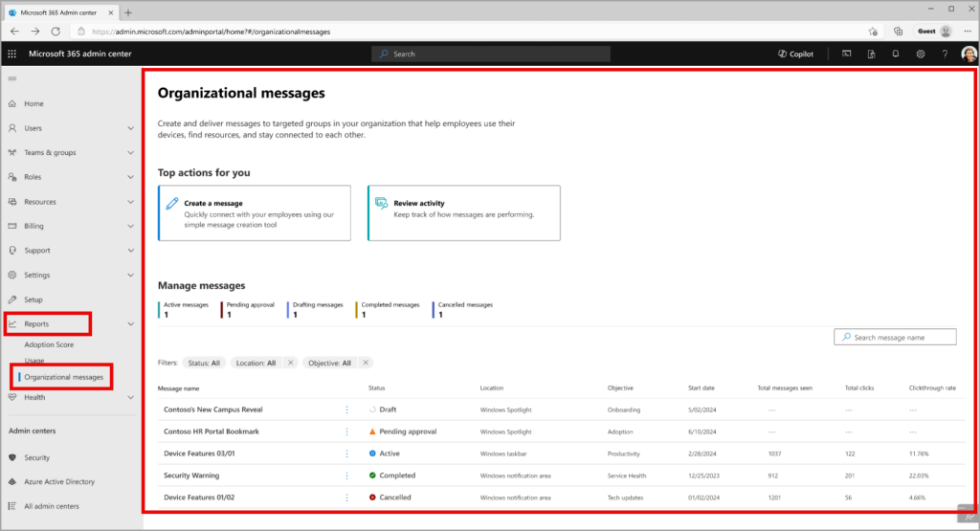
Task: Select Organizational messages in the sidebar
Action: 64,377
